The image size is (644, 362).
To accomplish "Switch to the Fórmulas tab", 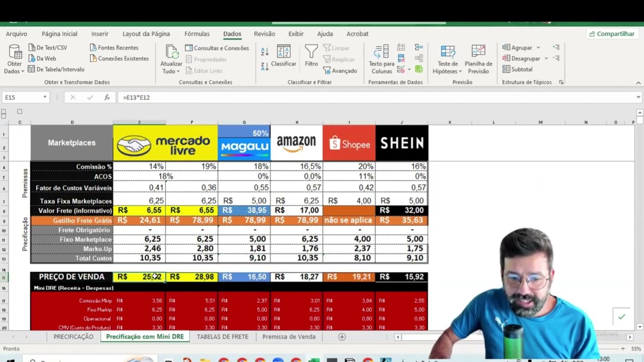I will pos(197,34).
